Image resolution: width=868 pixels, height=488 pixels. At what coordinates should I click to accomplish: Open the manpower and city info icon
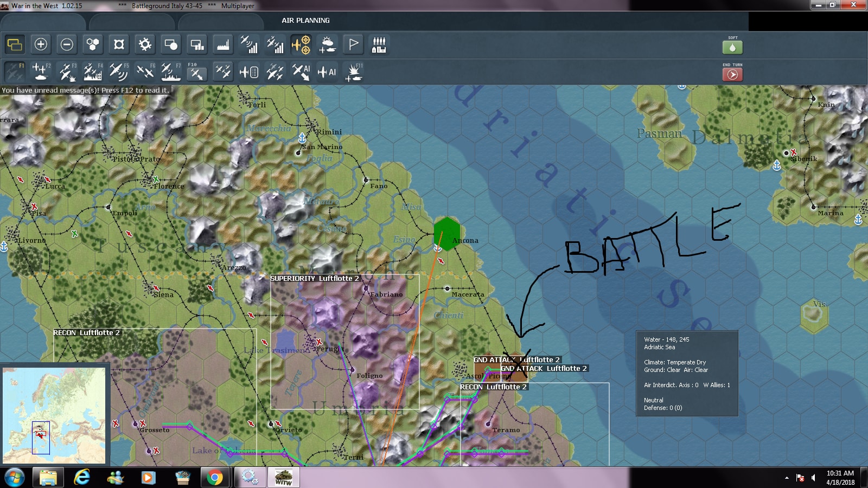[x=379, y=44]
